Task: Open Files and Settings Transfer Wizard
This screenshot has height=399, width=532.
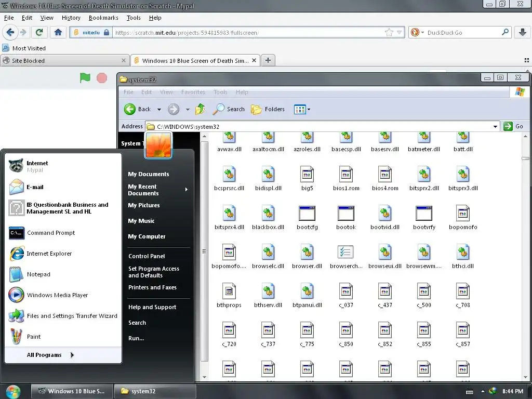Action: (63, 316)
